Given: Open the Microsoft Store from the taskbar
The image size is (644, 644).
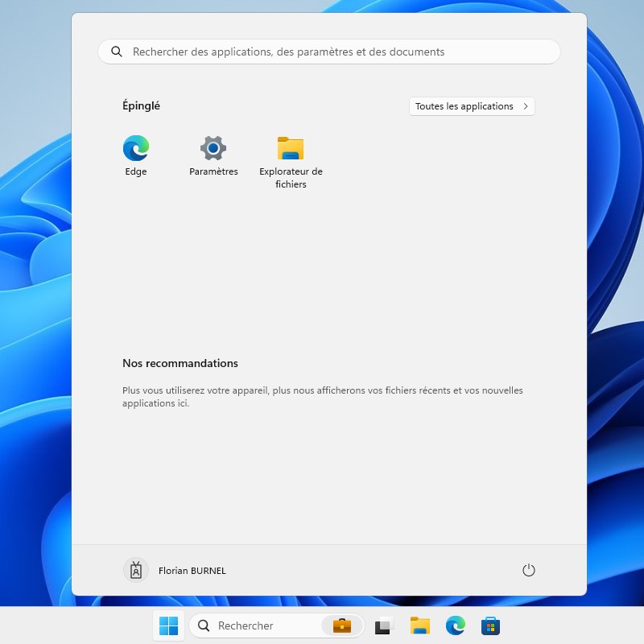Looking at the screenshot, I should click(x=489, y=625).
